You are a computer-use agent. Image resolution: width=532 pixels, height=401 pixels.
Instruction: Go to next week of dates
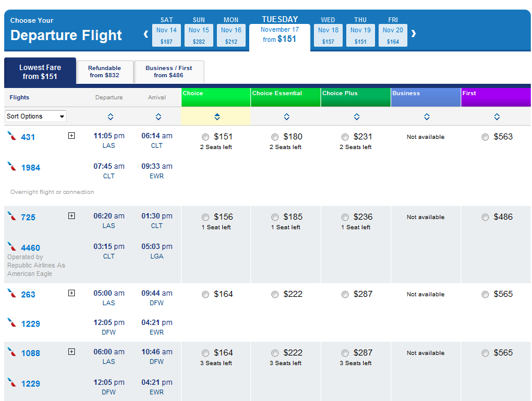coord(413,34)
